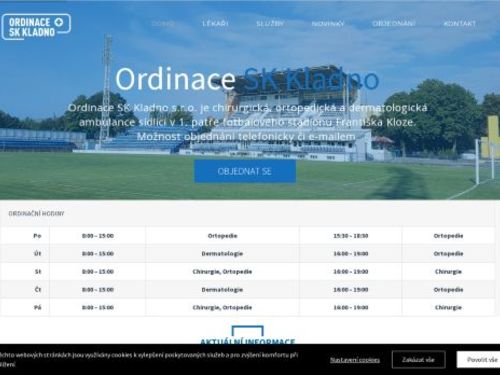Image resolution: width=500 pixels, height=375 pixels.
Task: Click the afternoon Chirurgie cell in Pá row
Action: pyautogui.click(x=448, y=307)
